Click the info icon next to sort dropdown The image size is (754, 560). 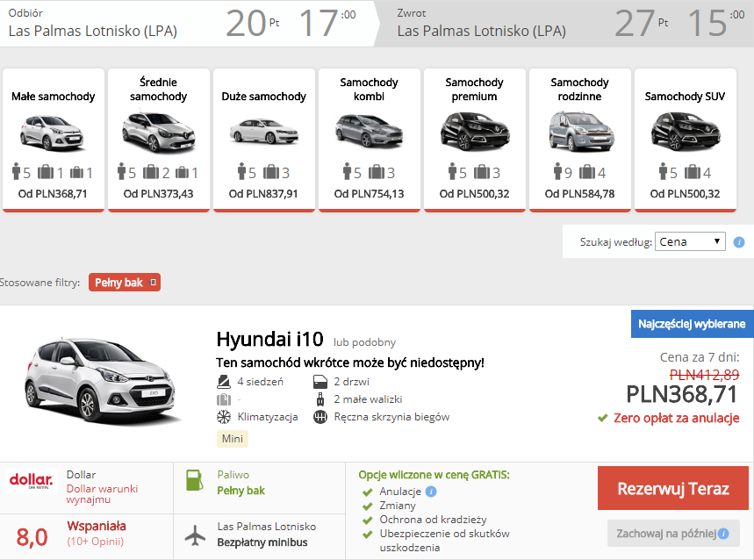coord(738,242)
